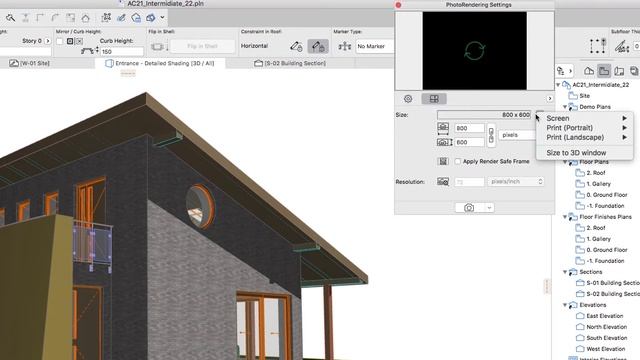Click the render safe frame icon

pos(443,161)
